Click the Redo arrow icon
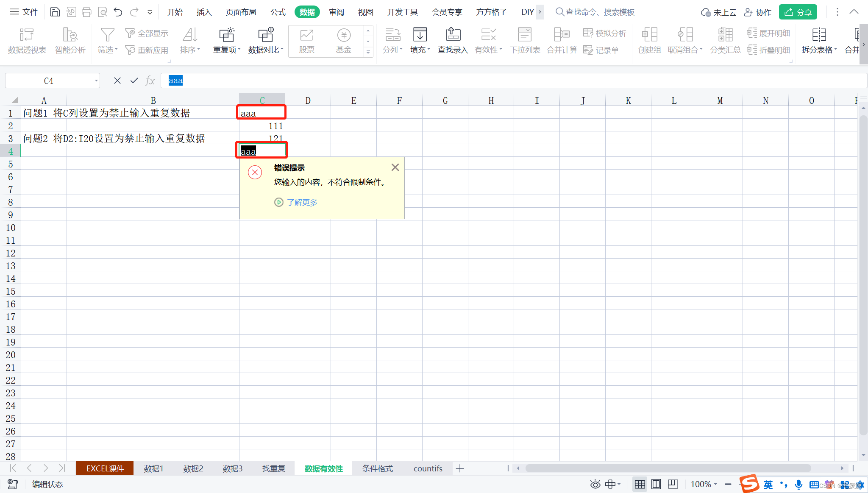This screenshot has height=493, width=868. pyautogui.click(x=134, y=12)
